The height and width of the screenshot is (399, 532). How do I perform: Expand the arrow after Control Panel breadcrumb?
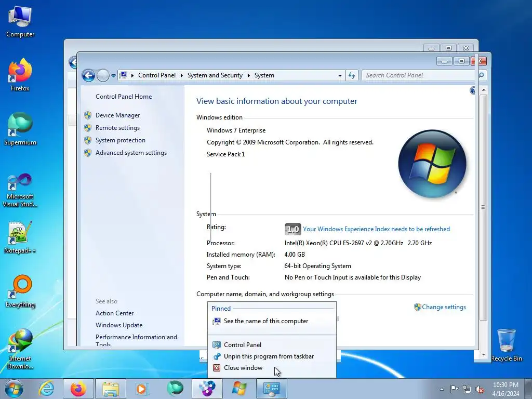coord(181,75)
